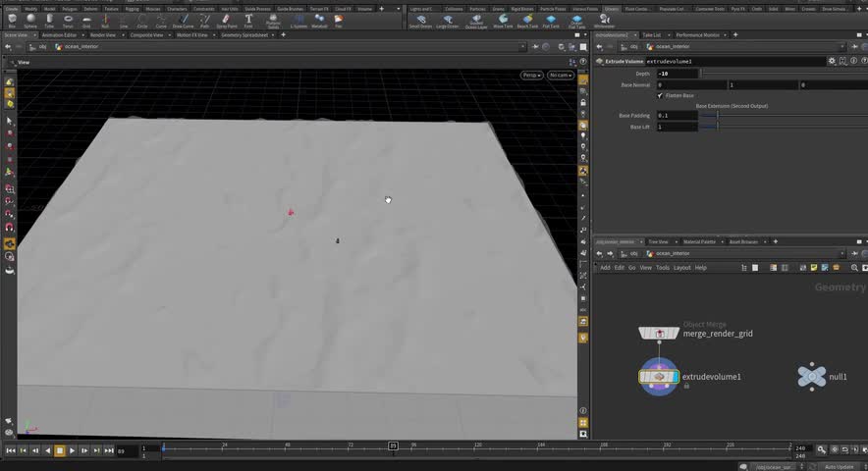The width and height of the screenshot is (868, 471).
Task: Switch to the Composite View tab
Action: pyautogui.click(x=146, y=35)
